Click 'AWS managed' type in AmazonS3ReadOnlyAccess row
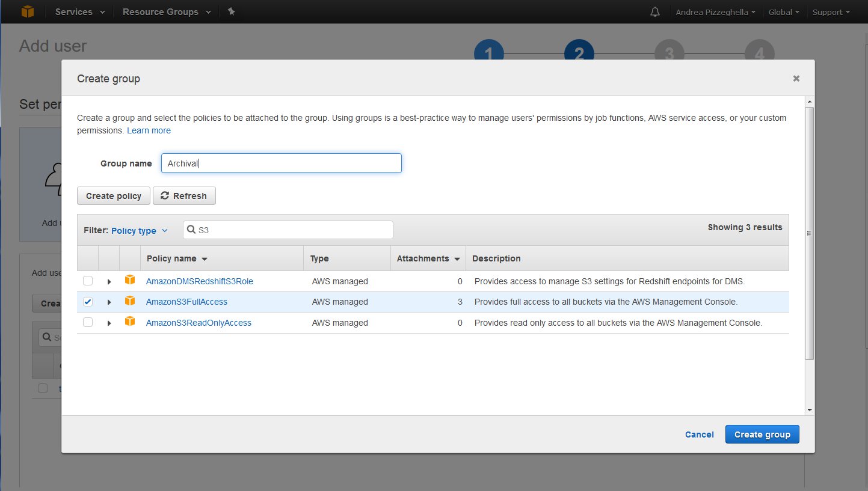This screenshot has width=868, height=491. coord(340,323)
